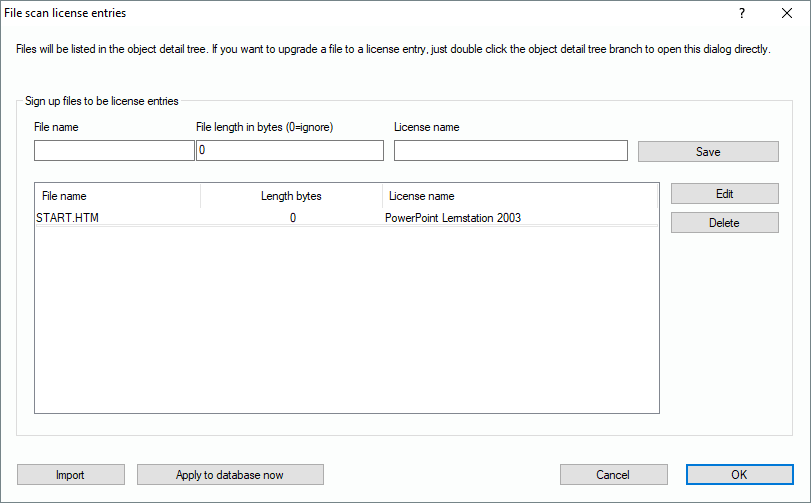Close the File scan license entries dialog
The height and width of the screenshot is (503, 811).
point(787,14)
